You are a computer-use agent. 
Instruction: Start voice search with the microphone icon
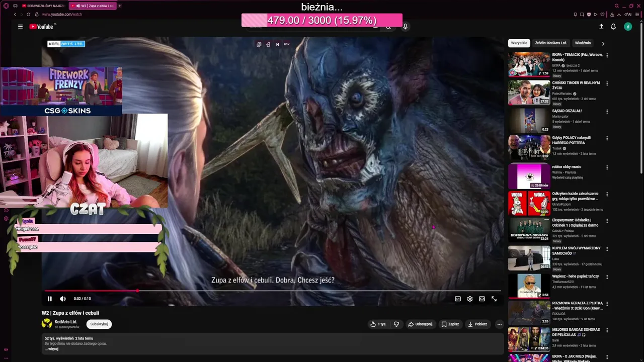(x=405, y=27)
